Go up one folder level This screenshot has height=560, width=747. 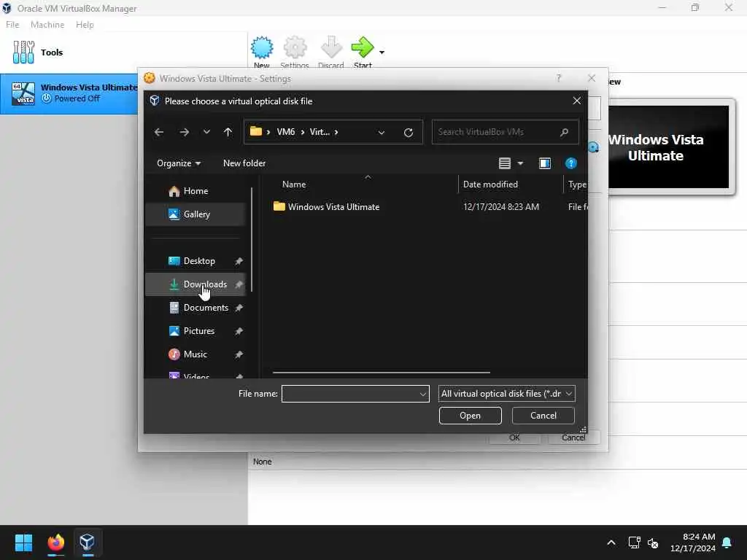tap(228, 132)
